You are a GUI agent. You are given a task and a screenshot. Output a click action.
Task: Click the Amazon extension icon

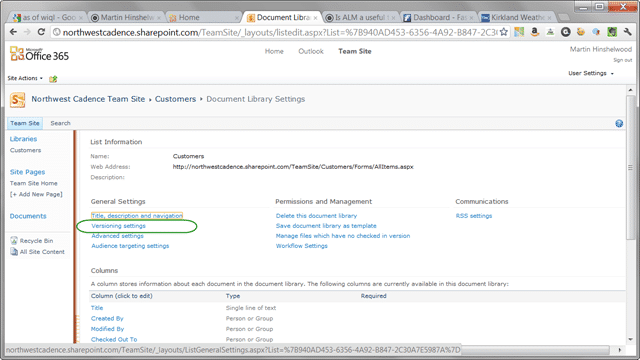[x=534, y=32]
